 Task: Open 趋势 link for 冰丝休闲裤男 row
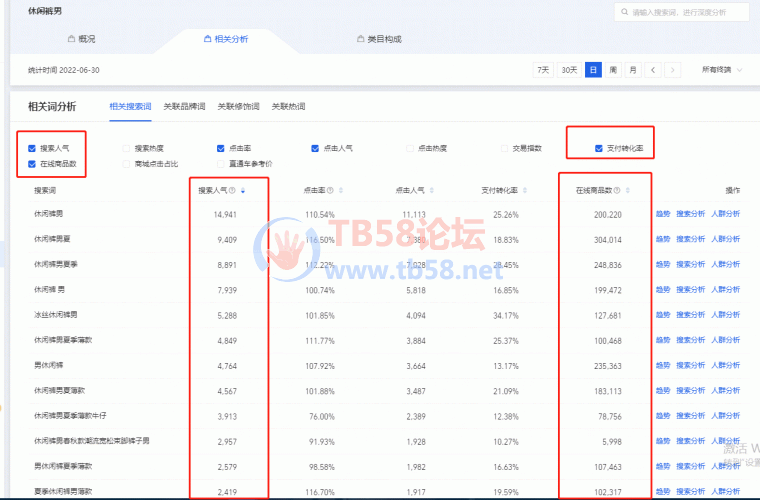pos(663,314)
